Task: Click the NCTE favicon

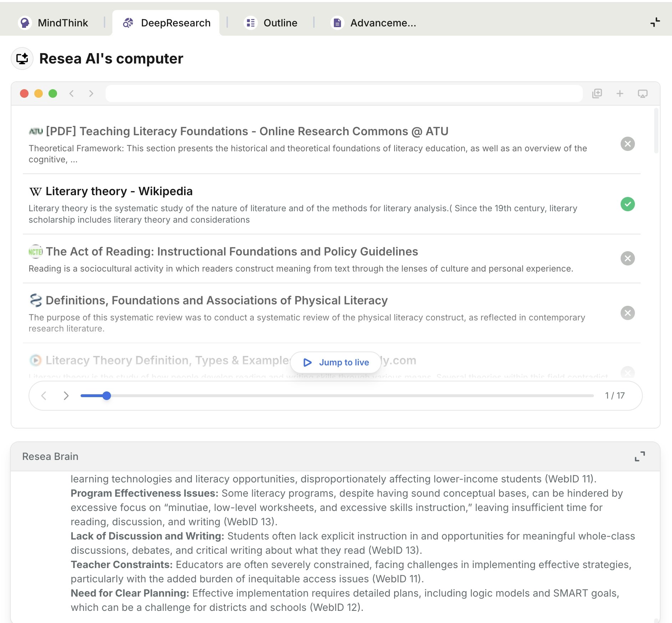Action: [36, 252]
